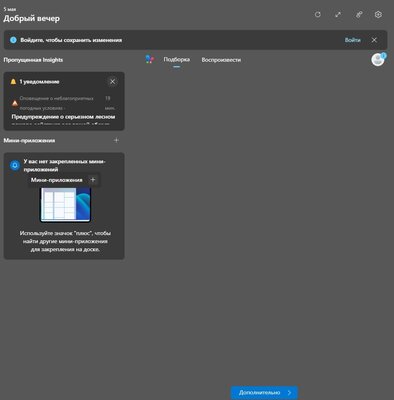Click the widget board preview thumbnail
This screenshot has width=394, height=400.
click(x=66, y=205)
